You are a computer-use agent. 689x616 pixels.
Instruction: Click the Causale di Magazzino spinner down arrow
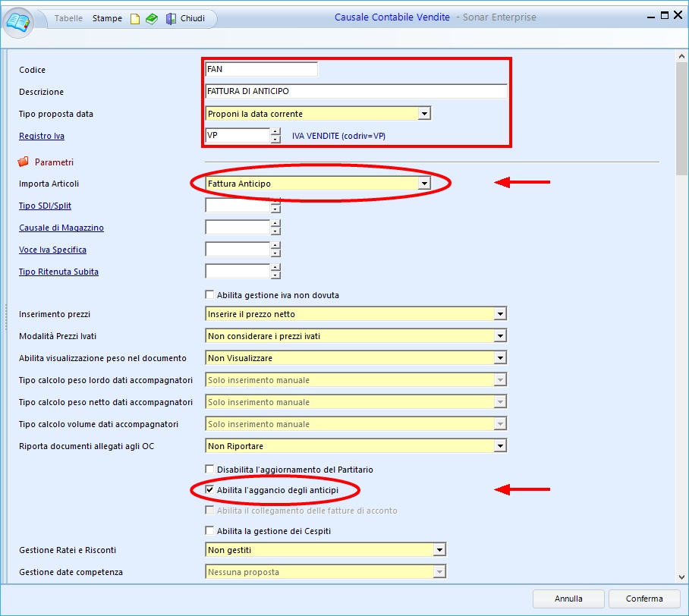(x=275, y=231)
